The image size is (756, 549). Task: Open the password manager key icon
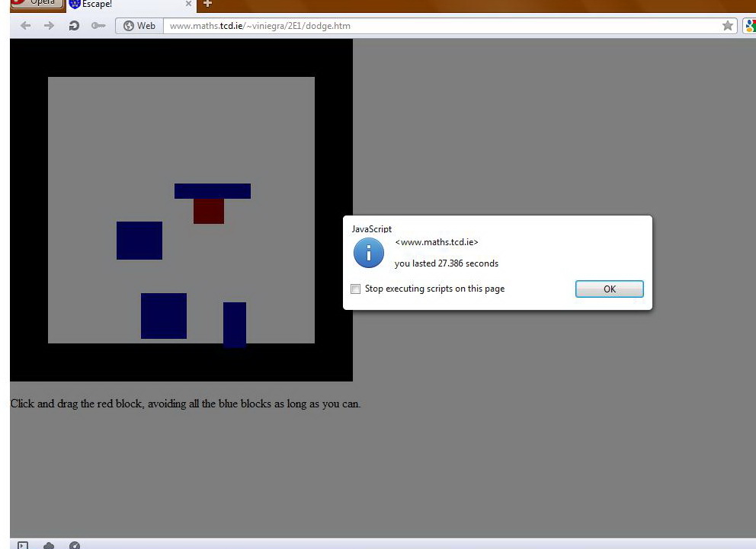98,26
